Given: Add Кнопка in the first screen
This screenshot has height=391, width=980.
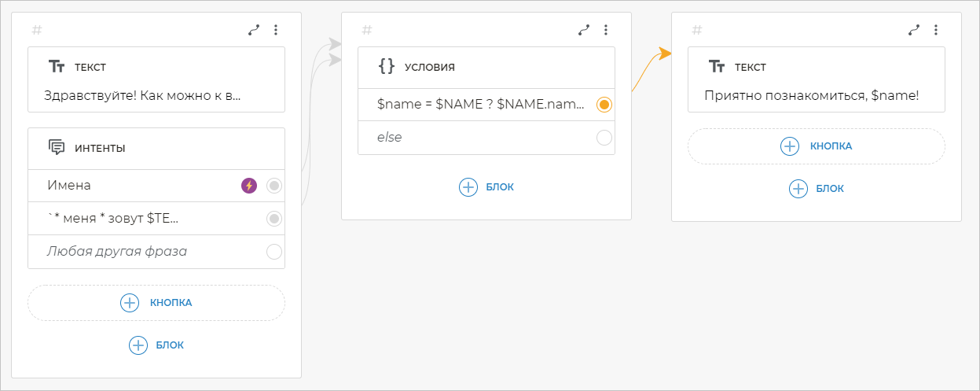Looking at the screenshot, I should [x=156, y=303].
